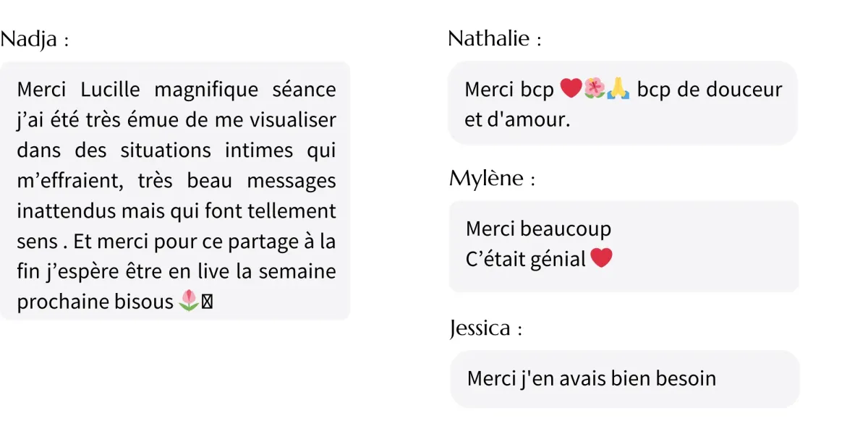Click "bcp de douceur" in Nathalie's message
The image size is (868, 434).
709,90
